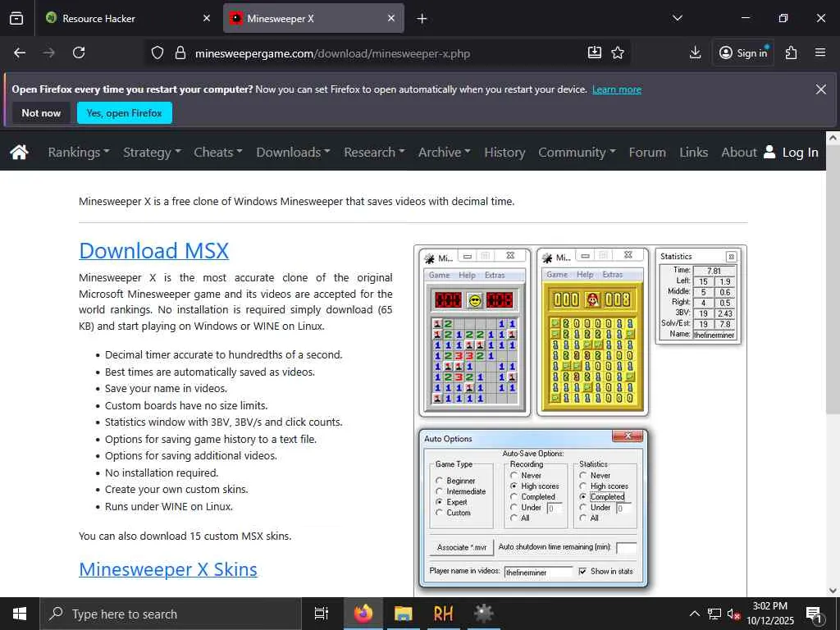Image resolution: width=840 pixels, height=630 pixels.
Task: Click Yes, open Firefox button
Action: (125, 113)
